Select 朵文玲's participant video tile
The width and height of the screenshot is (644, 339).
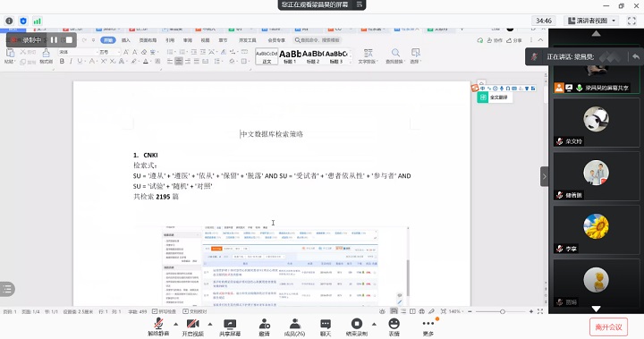point(596,123)
